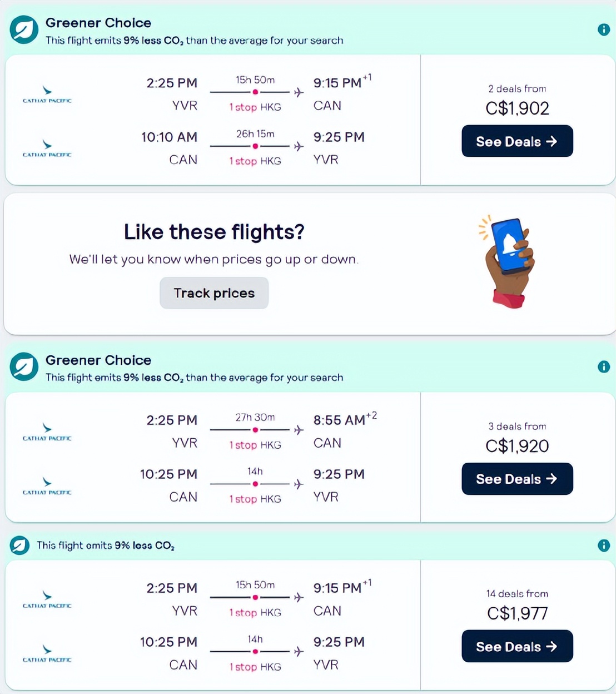Select the C$1,902 price text
Screen dimensions: 616x694
517,108
